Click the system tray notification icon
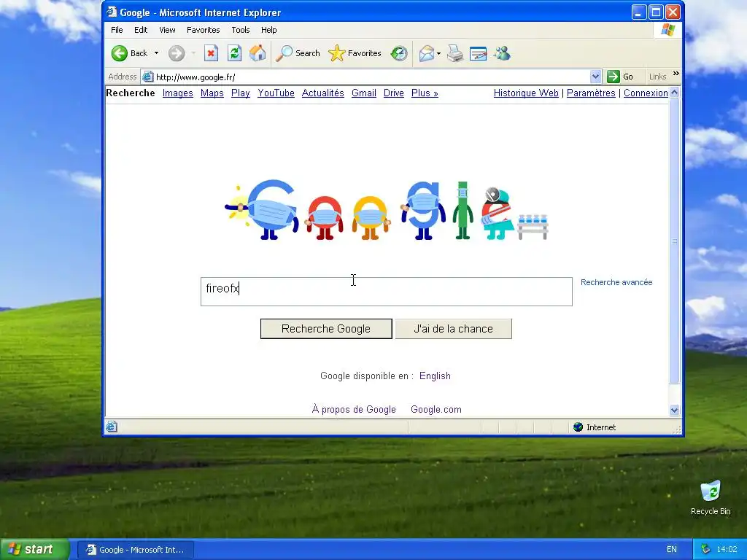Screen dimensions: 747x560 705,550
